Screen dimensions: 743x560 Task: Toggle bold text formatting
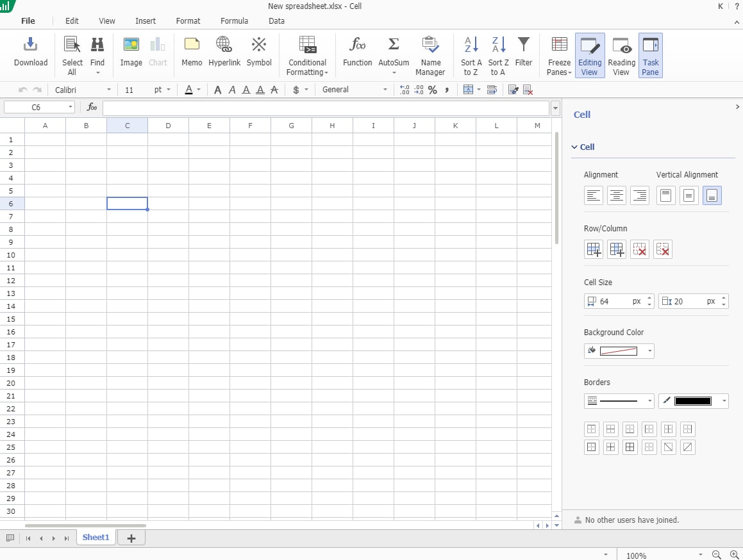[x=217, y=90]
